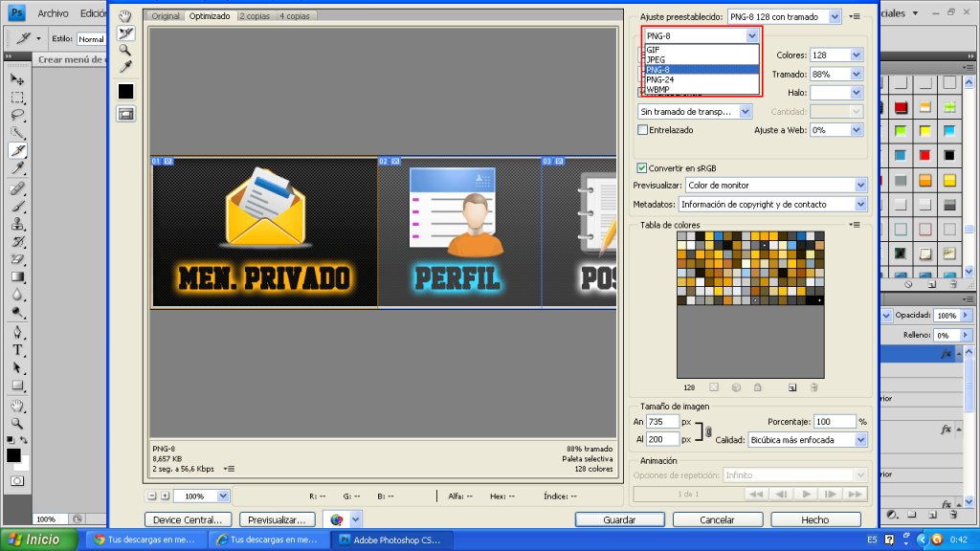Viewport: 980px width, 551px height.
Task: Select the Eraser tool
Action: pos(17,259)
